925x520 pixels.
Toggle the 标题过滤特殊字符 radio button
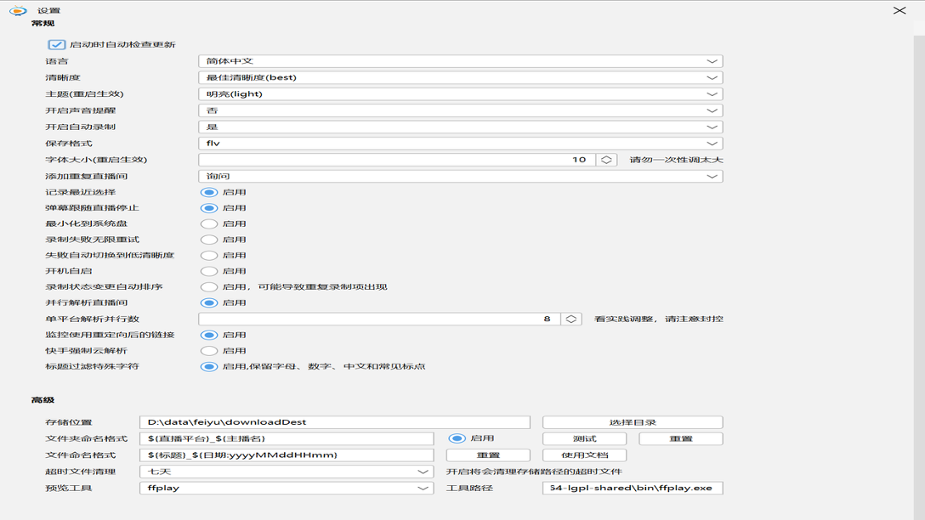point(209,367)
